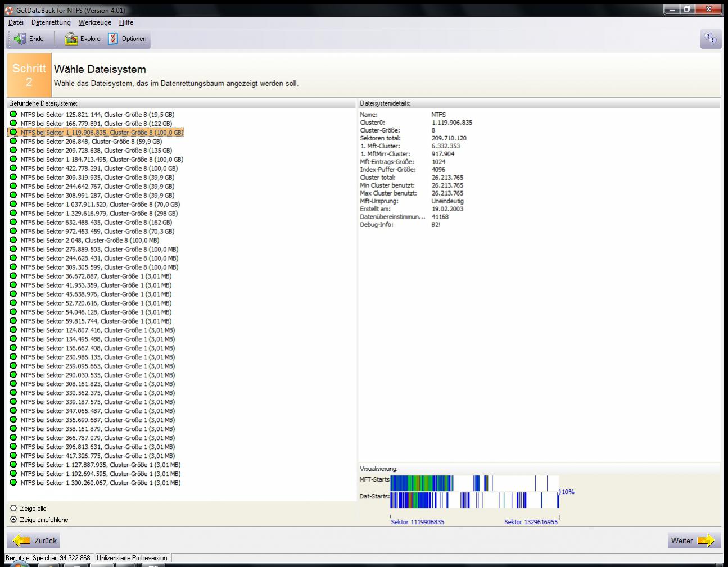Click the Ende exit icon in toolbar
728x567 pixels.
(x=20, y=39)
